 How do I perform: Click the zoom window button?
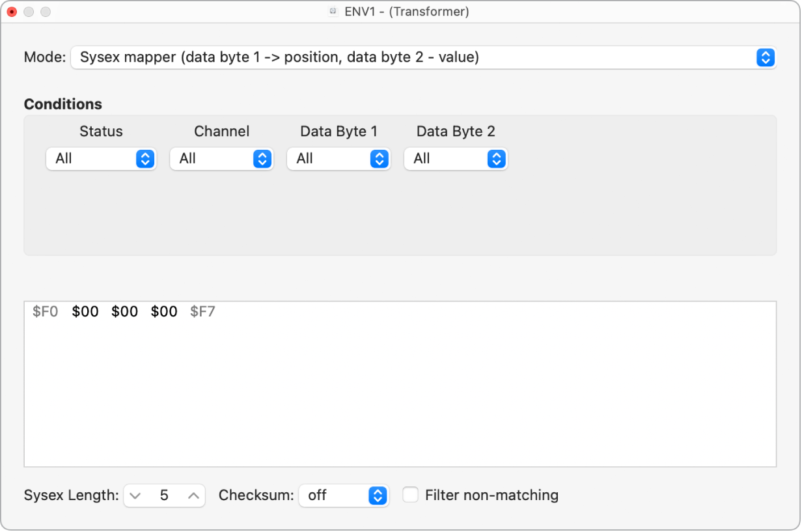click(x=46, y=12)
